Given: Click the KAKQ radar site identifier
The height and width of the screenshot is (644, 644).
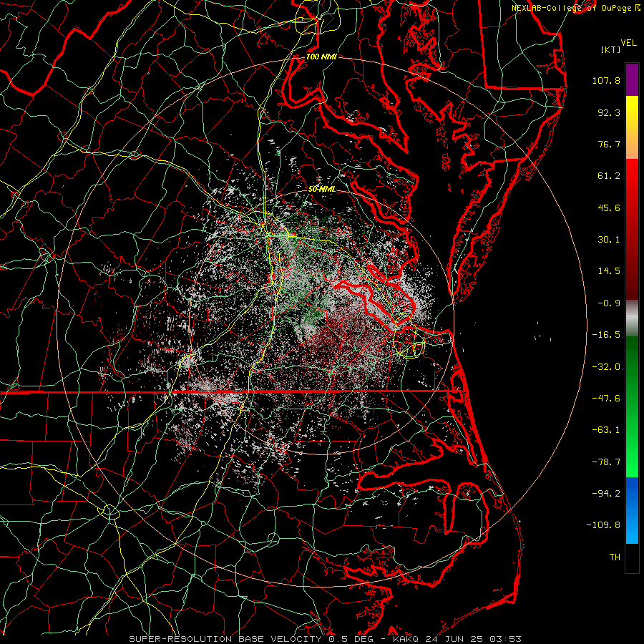Looking at the screenshot, I should [x=406, y=639].
